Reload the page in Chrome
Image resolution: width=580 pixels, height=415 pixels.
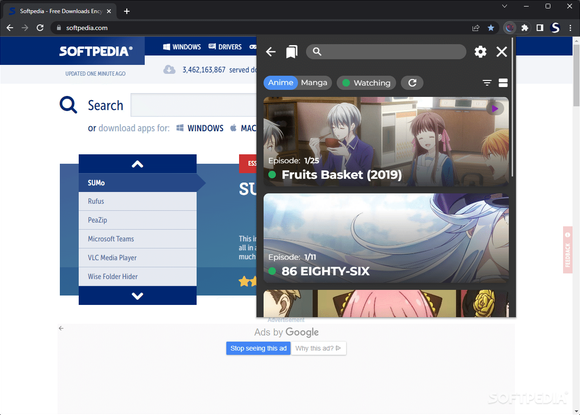[x=40, y=28]
